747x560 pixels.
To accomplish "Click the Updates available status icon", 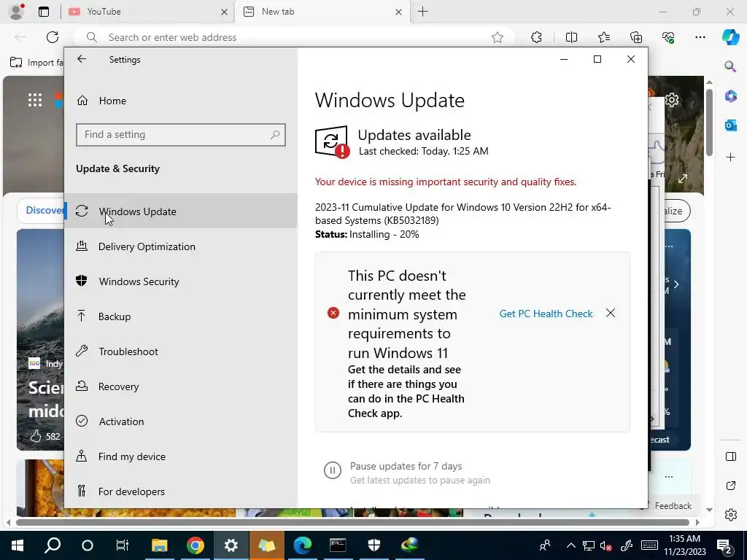I will pyautogui.click(x=332, y=141).
